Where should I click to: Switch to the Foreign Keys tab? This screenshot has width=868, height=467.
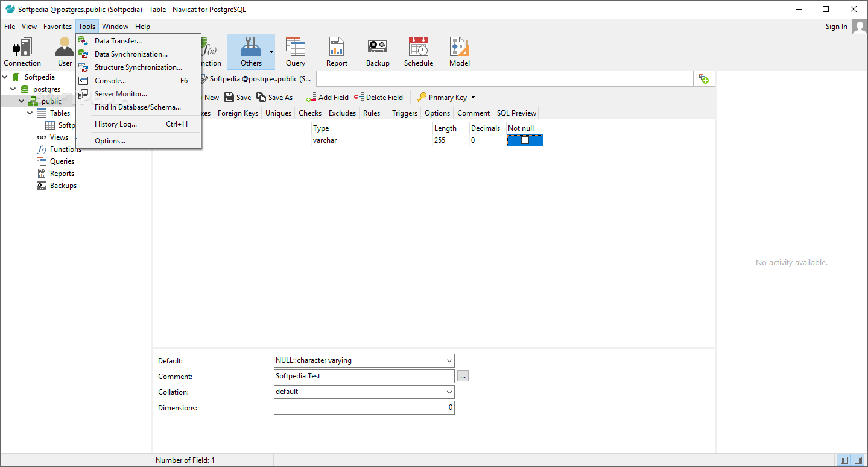(238, 113)
